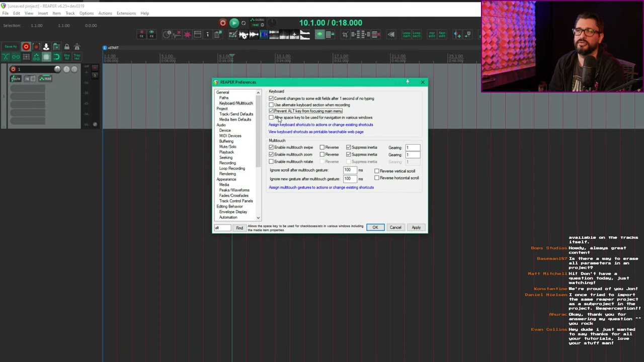Open the Extensions menu
The image size is (644, 362).
point(126,13)
